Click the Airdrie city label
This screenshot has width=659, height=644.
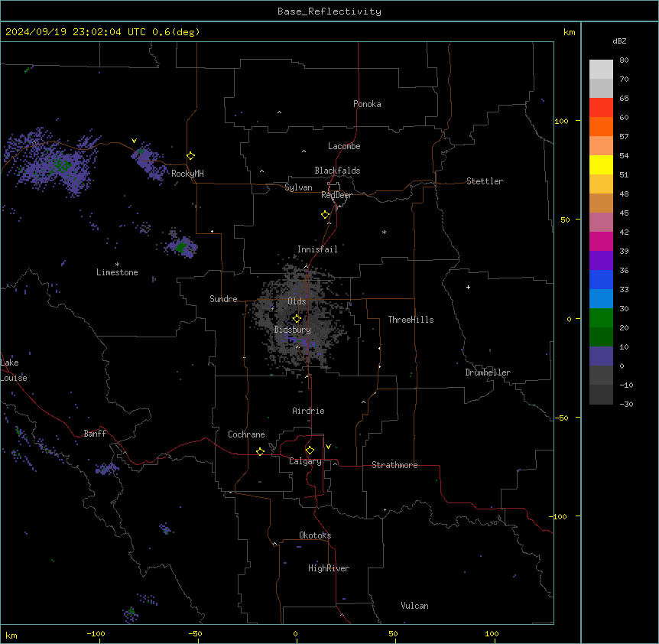309,411
